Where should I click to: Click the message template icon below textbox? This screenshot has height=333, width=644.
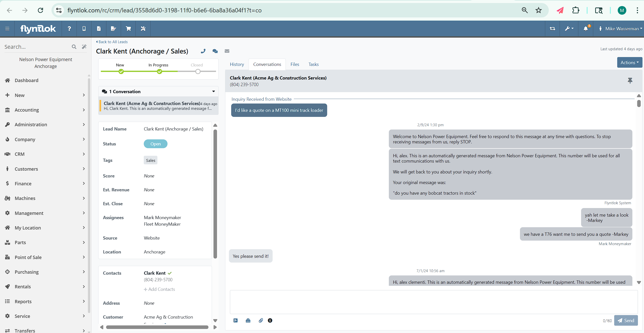click(235, 321)
